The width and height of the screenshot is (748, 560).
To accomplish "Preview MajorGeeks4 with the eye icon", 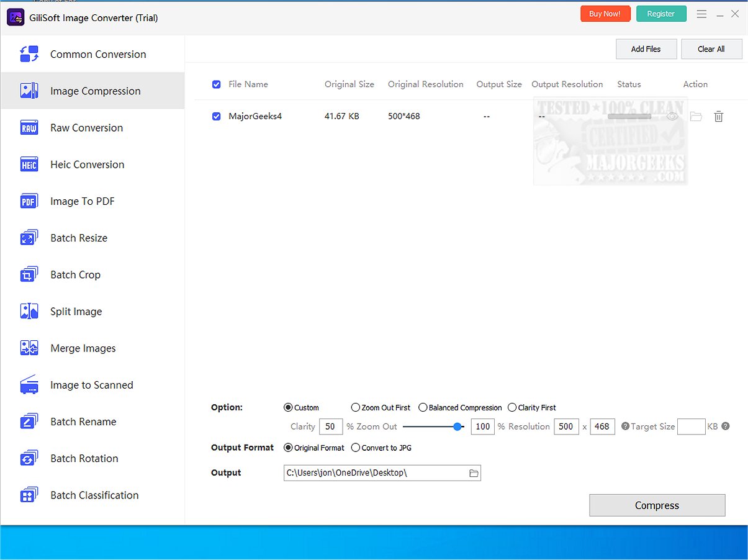I will [x=672, y=116].
